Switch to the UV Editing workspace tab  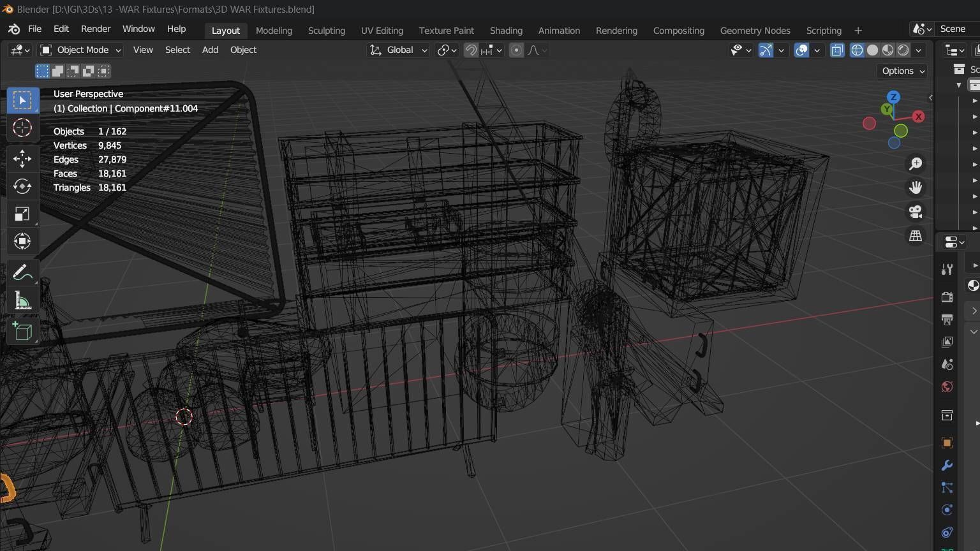(x=382, y=31)
